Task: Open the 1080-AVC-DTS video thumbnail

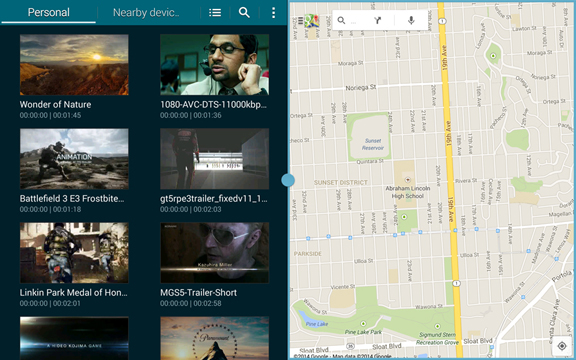Action: 215,65
